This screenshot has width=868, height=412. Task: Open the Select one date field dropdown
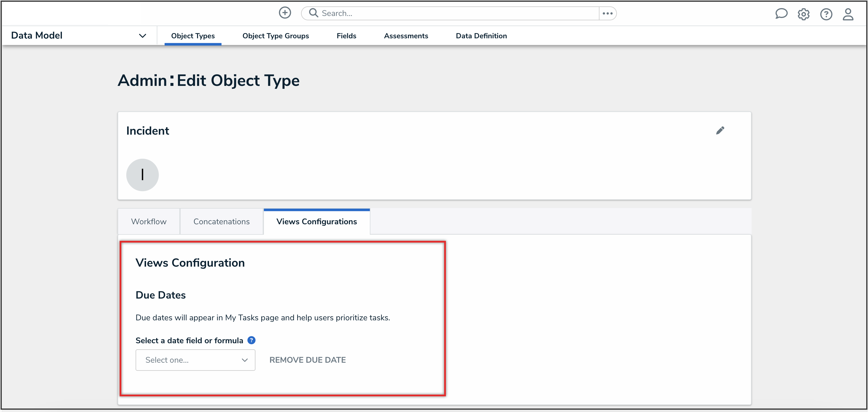tap(195, 360)
